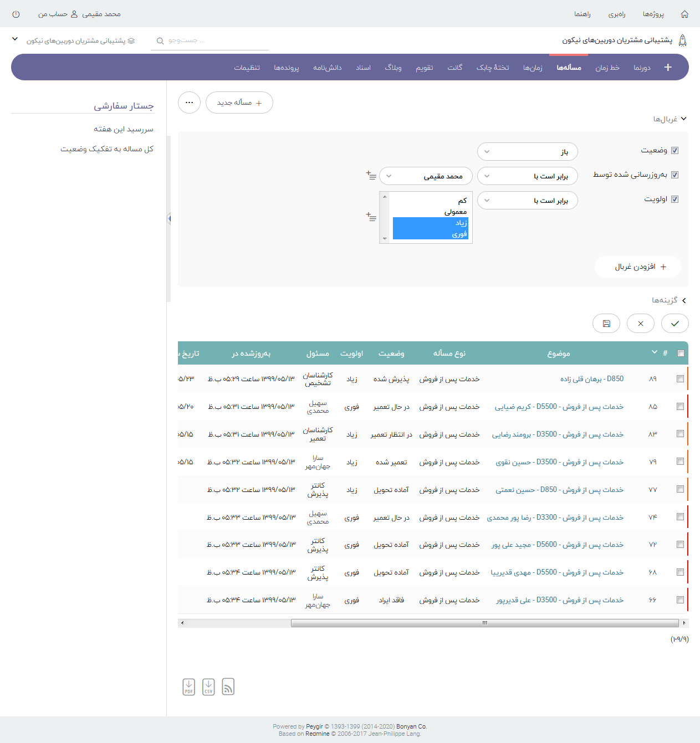Click the افزودن غربال add filter button

[638, 267]
